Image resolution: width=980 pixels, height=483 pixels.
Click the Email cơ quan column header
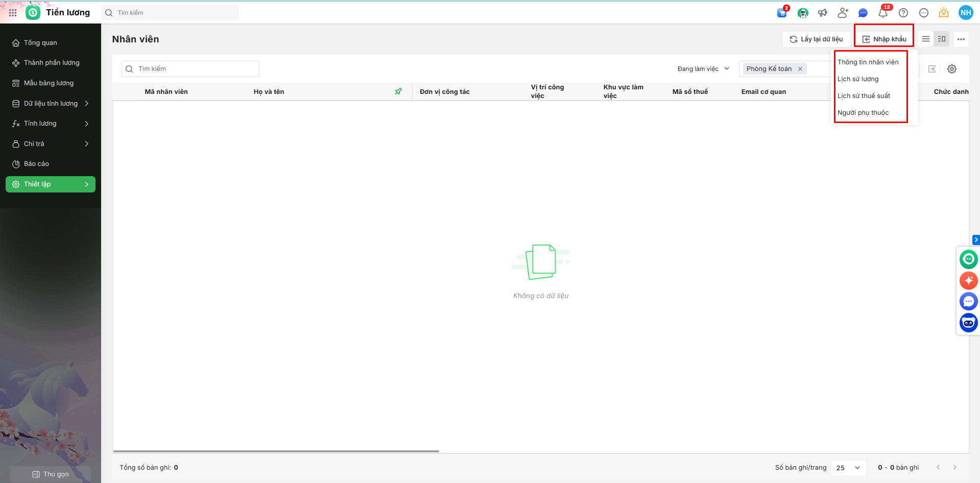point(764,92)
